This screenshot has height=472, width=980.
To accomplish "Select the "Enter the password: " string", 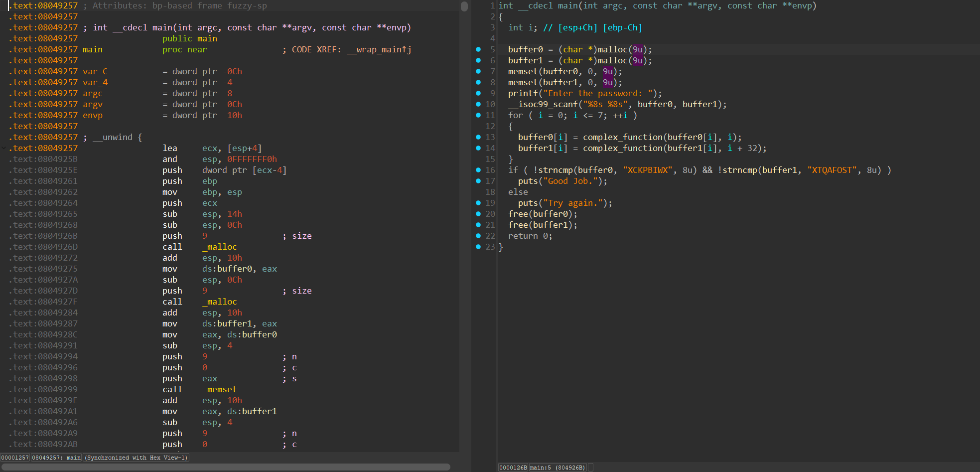I will (598, 93).
